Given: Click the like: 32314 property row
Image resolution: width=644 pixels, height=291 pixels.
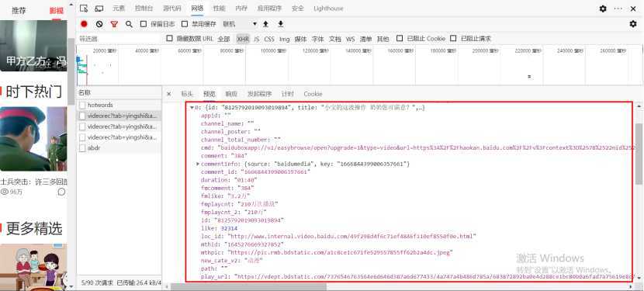Looking at the screenshot, I should [x=220, y=228].
